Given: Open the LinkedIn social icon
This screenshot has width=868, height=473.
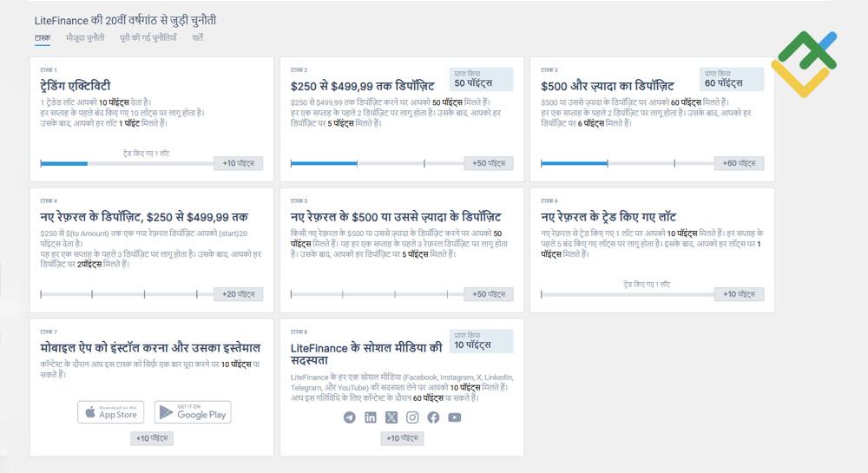Looking at the screenshot, I should tap(371, 417).
